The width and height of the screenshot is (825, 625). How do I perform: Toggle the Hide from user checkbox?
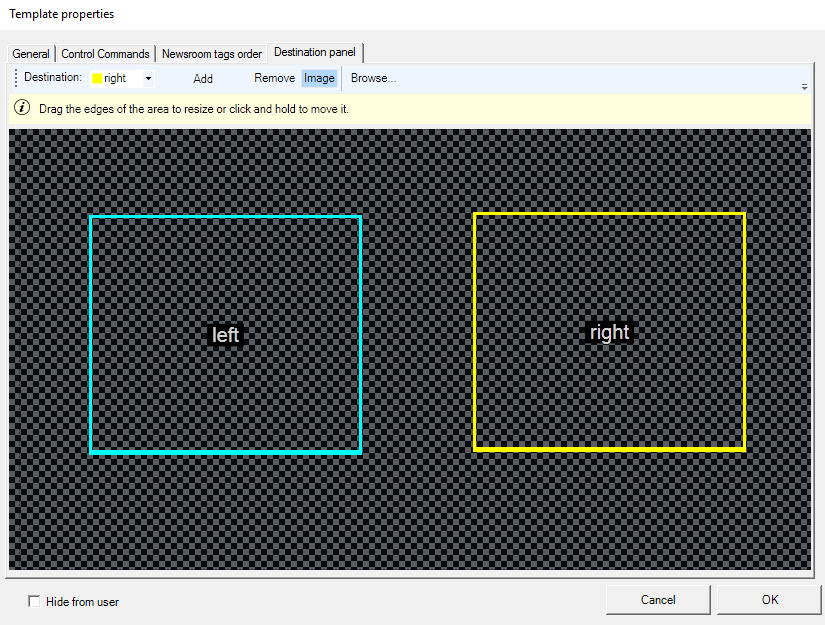35,601
